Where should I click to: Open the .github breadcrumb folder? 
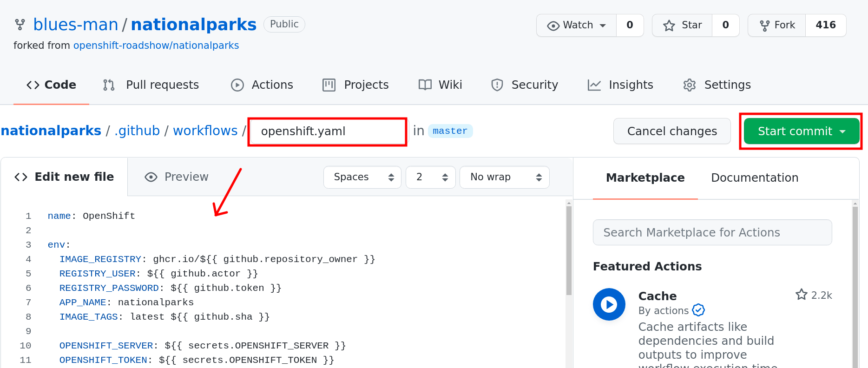click(x=137, y=131)
